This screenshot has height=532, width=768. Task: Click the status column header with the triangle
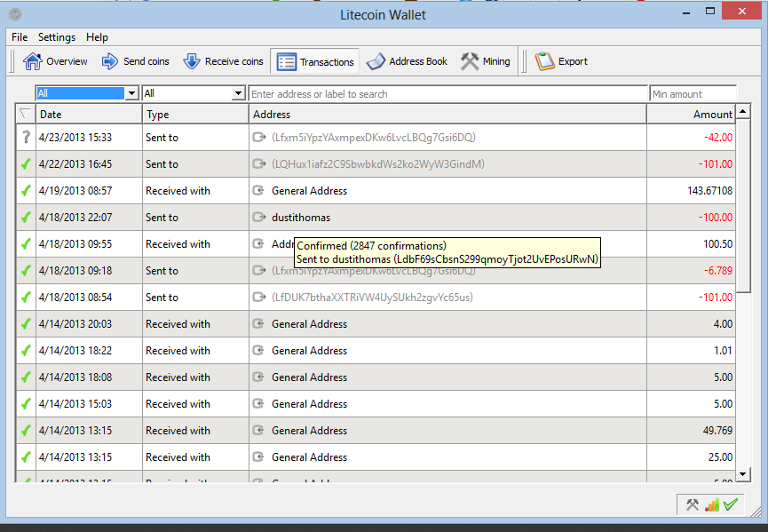(x=26, y=115)
